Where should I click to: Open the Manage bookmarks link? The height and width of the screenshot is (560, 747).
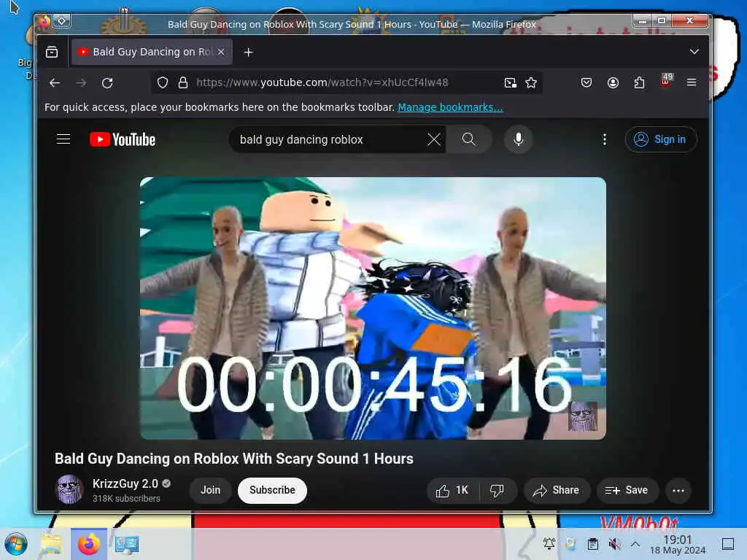coord(450,107)
